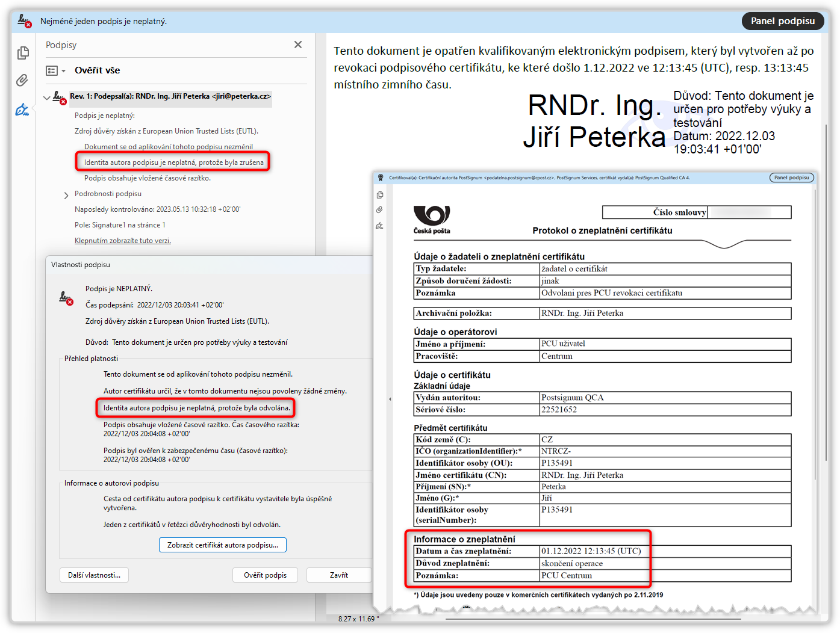Open the Podpisy panel options dropdown
The width and height of the screenshot is (840, 633).
tap(55, 70)
